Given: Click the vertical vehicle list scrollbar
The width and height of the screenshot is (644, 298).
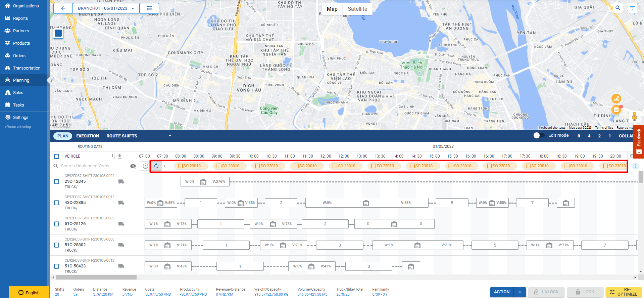Looking at the screenshot, I should coord(641,177).
